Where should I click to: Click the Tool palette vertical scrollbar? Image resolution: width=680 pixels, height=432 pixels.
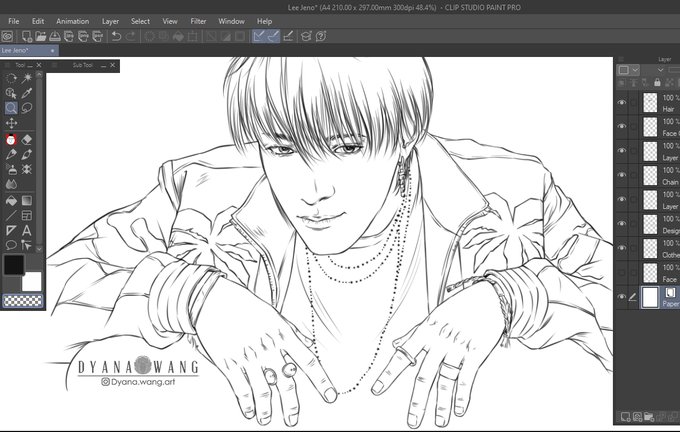[39, 160]
